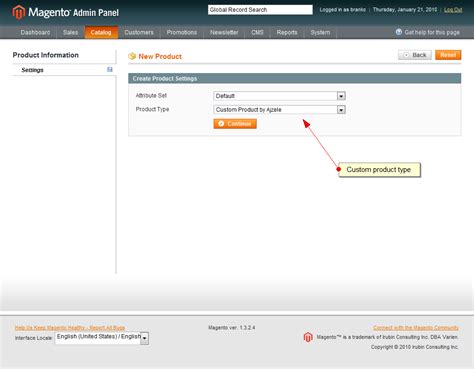Click Get help for this page

432,32
